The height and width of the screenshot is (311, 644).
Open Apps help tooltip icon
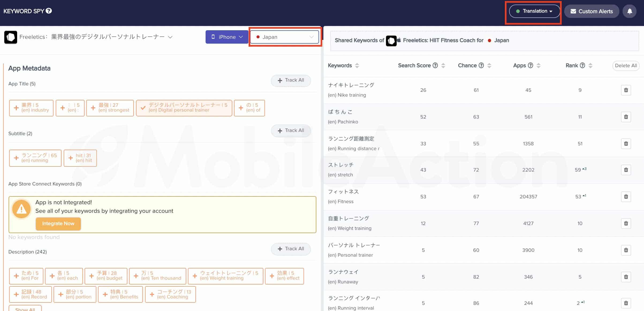tap(531, 65)
